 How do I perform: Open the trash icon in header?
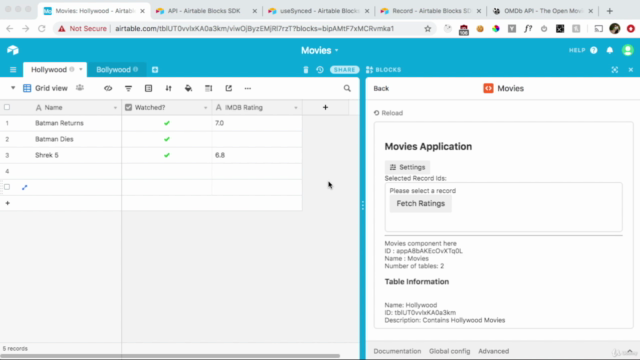pos(306,70)
